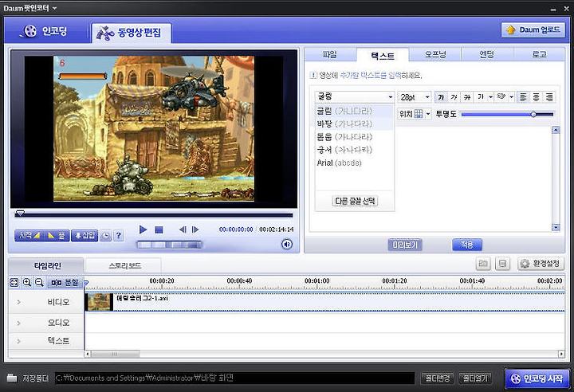Zoom out on the timeline

pos(39,283)
